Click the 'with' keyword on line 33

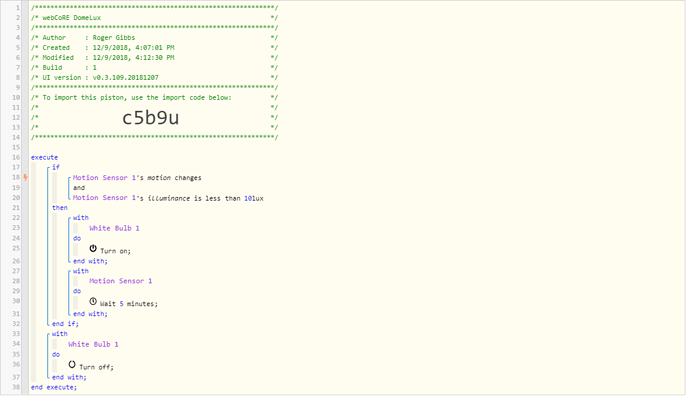click(x=60, y=334)
